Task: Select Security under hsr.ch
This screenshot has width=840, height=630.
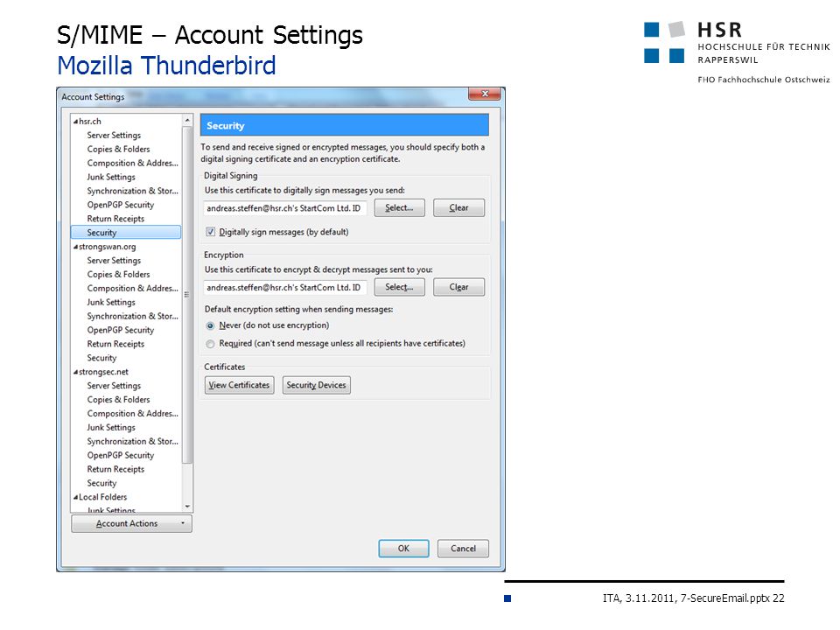Action: coord(126,233)
